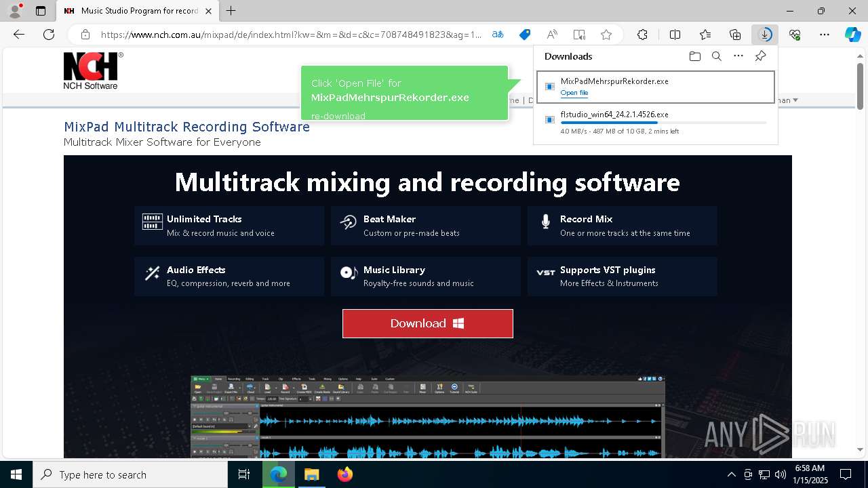The width and height of the screenshot is (868, 488).
Task: Open notification center icon
Action: [x=846, y=474]
